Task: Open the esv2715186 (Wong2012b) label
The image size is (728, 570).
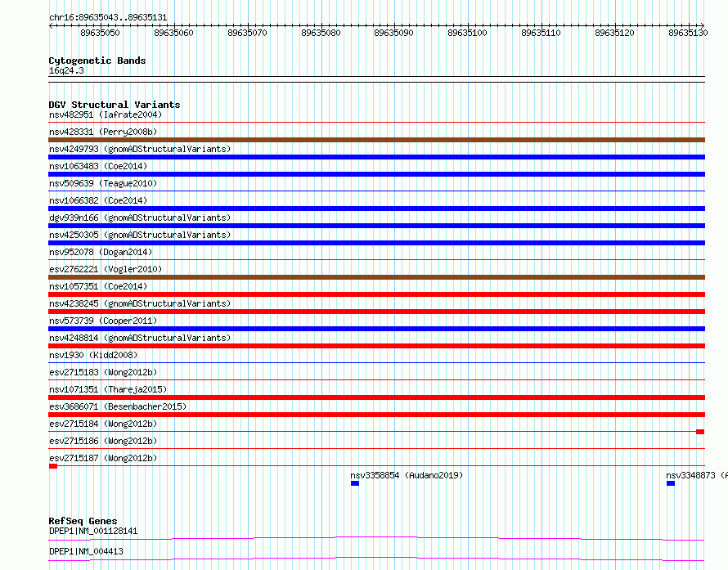Action: tap(103, 441)
